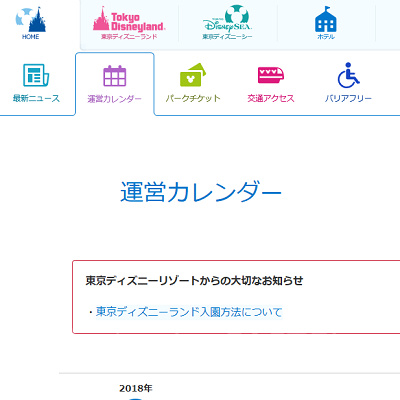Click the 運営カレンダー page heading
Screen dimensions: 400x400
[201, 192]
